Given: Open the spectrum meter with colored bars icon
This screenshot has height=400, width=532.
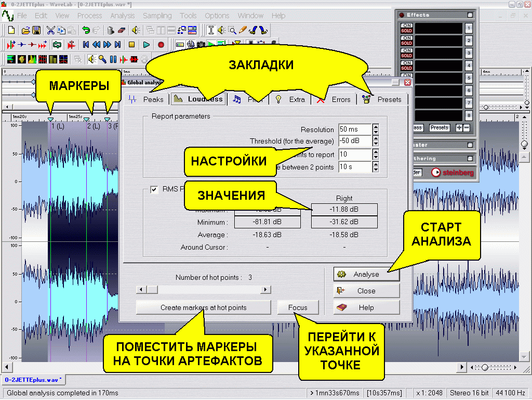Looking at the screenshot, I should click(32, 59).
